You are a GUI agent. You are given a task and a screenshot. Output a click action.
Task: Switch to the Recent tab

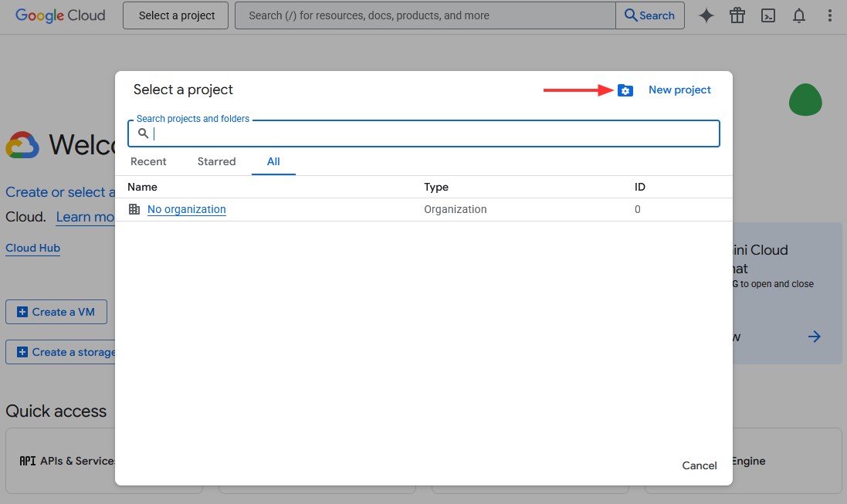pos(148,161)
